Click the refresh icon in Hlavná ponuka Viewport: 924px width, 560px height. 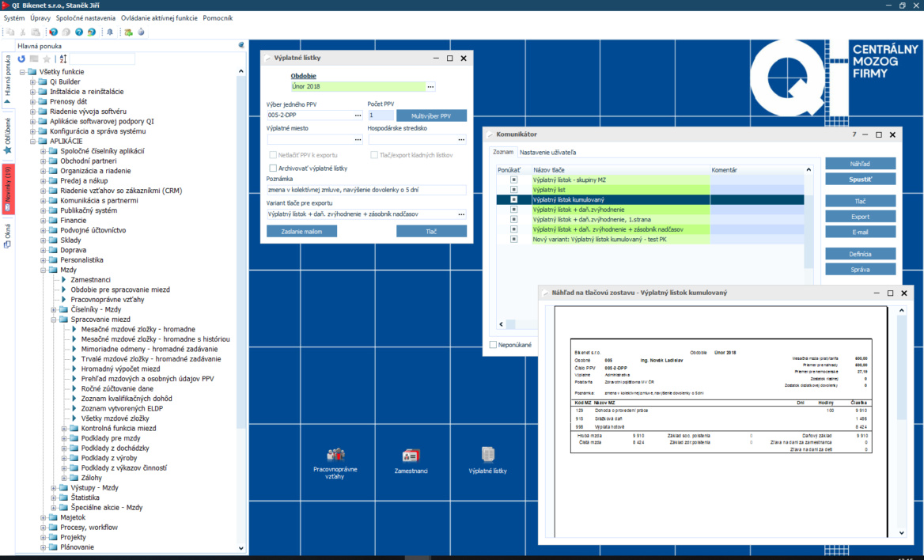22,59
